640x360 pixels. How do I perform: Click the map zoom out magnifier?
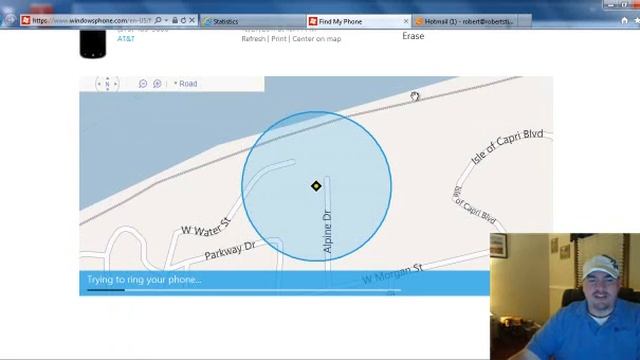click(142, 84)
